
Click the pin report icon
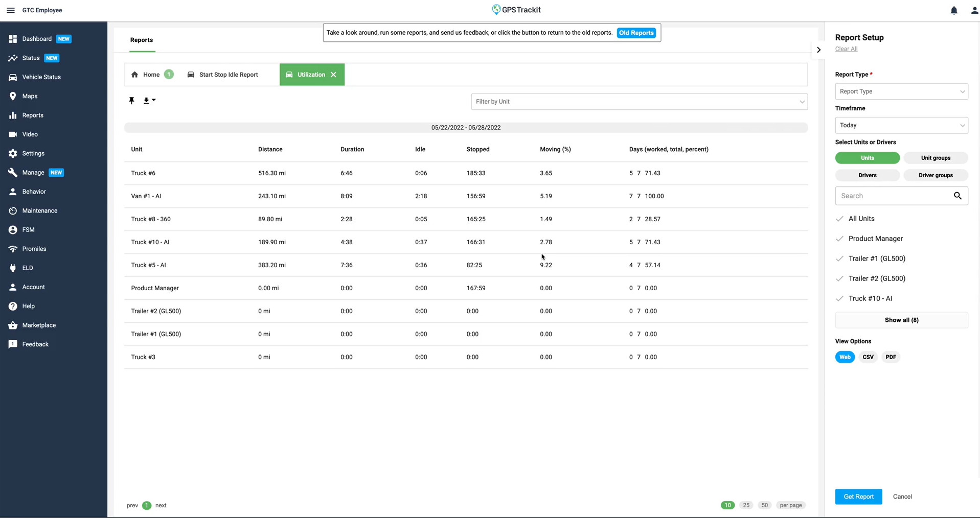tap(131, 101)
